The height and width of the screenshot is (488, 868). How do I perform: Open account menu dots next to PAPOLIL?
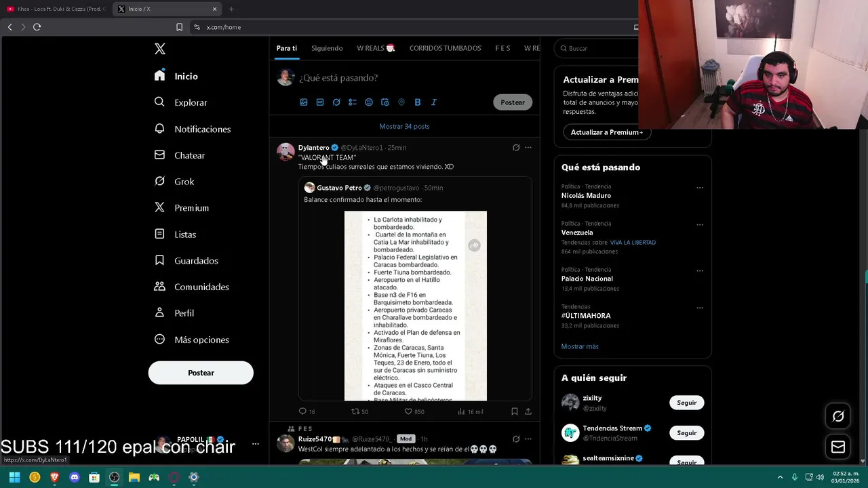click(256, 444)
